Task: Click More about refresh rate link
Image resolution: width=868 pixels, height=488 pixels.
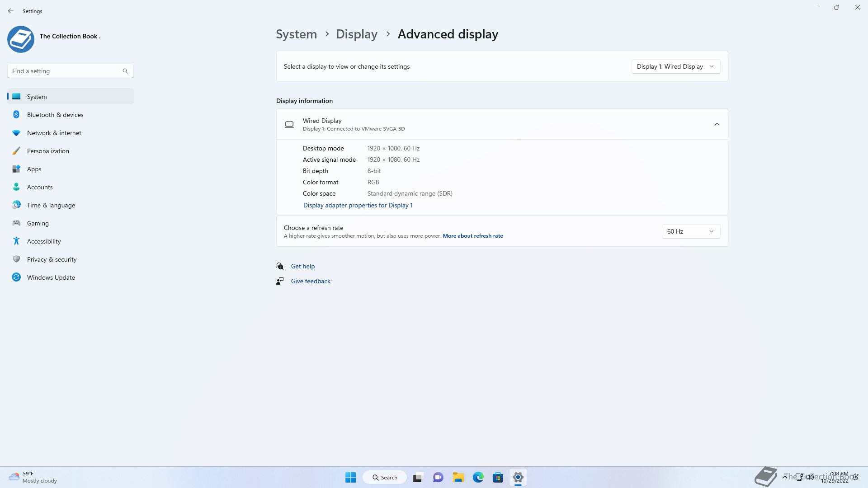Action: (x=472, y=236)
